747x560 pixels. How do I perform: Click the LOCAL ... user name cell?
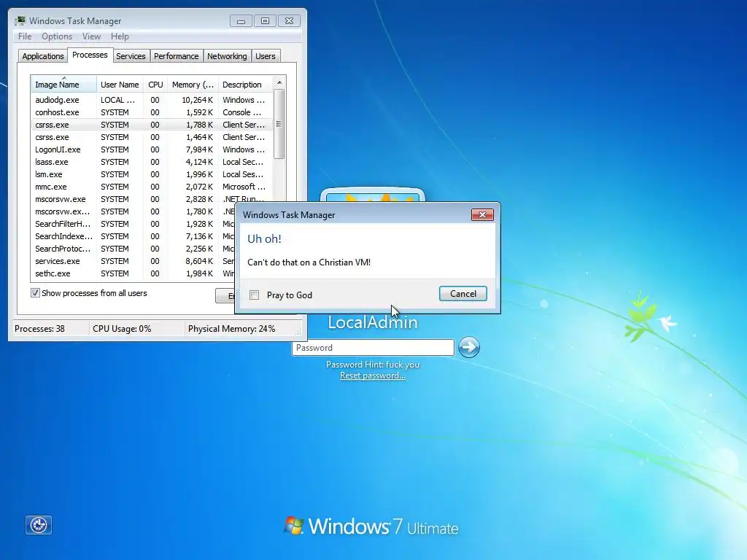click(x=117, y=100)
